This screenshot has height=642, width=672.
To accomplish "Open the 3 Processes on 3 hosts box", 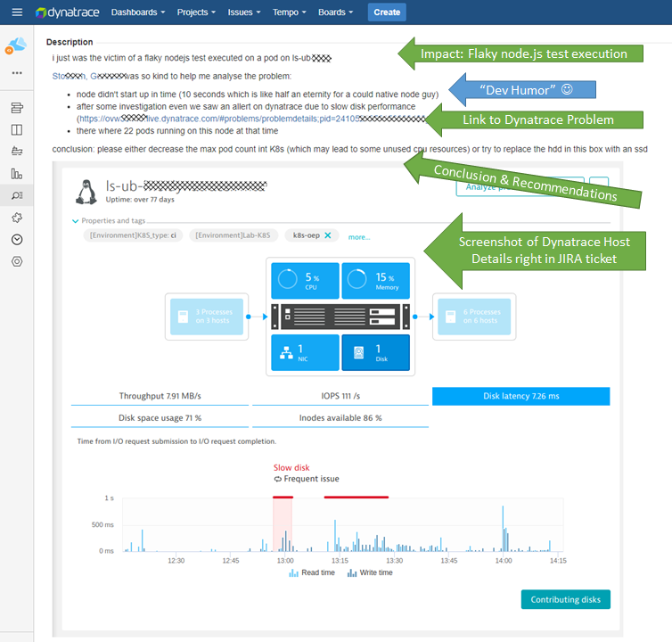I will coord(207,317).
